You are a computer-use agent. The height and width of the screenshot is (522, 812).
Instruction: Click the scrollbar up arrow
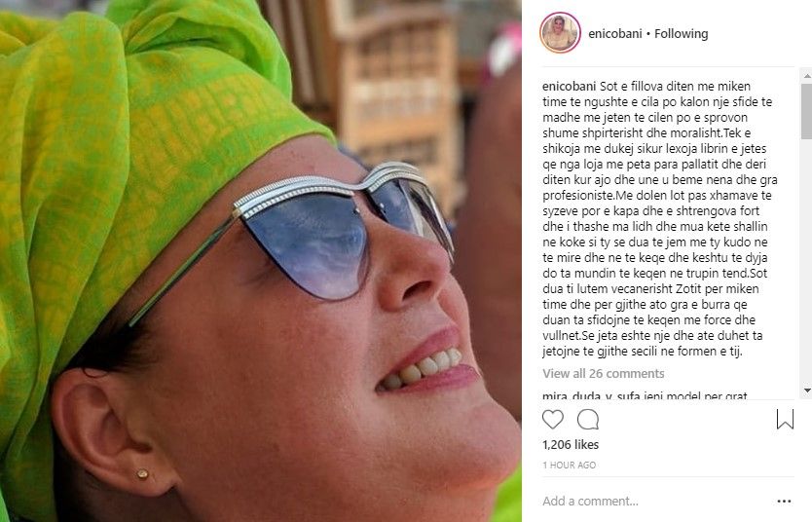click(806, 76)
